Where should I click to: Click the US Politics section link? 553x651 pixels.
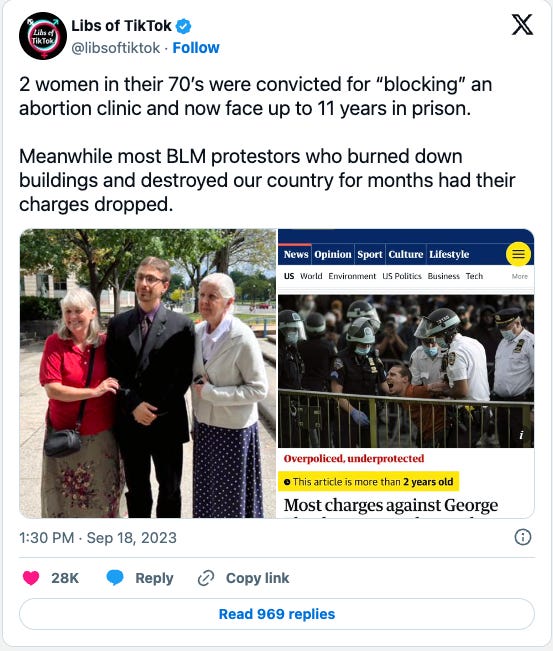pyautogui.click(x=402, y=276)
